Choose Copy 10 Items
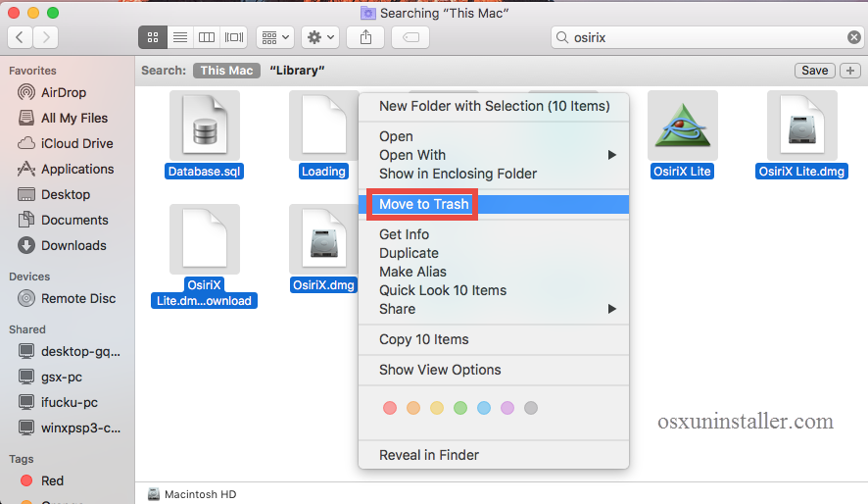Image resolution: width=868 pixels, height=504 pixels. point(494,339)
